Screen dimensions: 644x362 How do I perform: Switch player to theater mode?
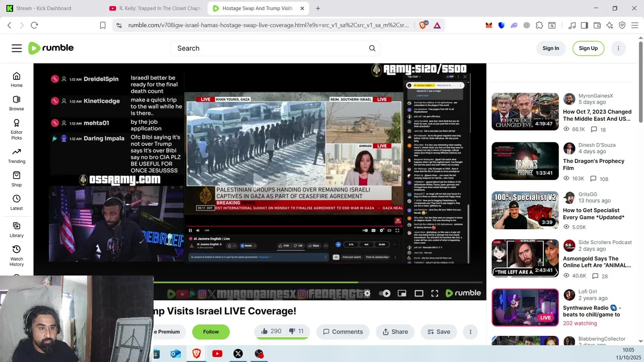[419, 294]
